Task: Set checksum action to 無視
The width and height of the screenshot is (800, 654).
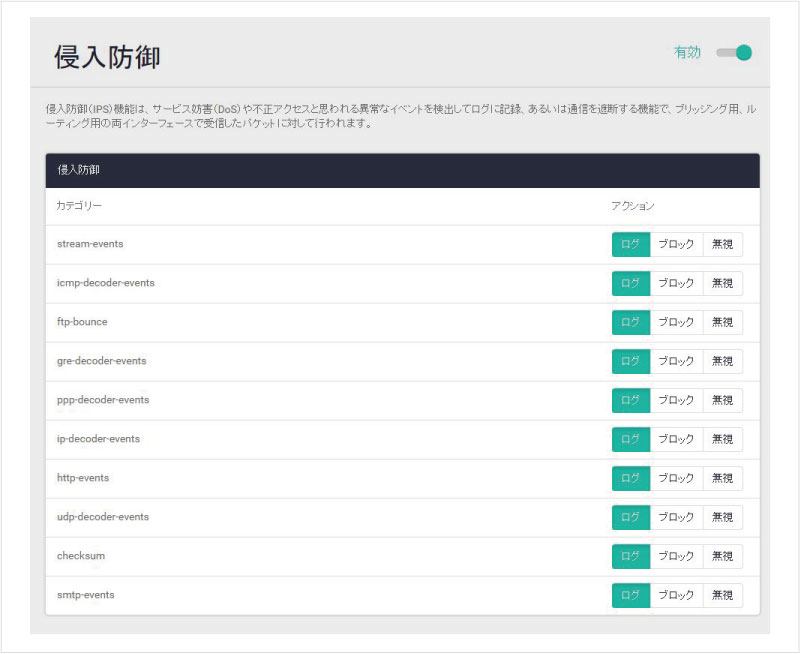Action: (722, 556)
